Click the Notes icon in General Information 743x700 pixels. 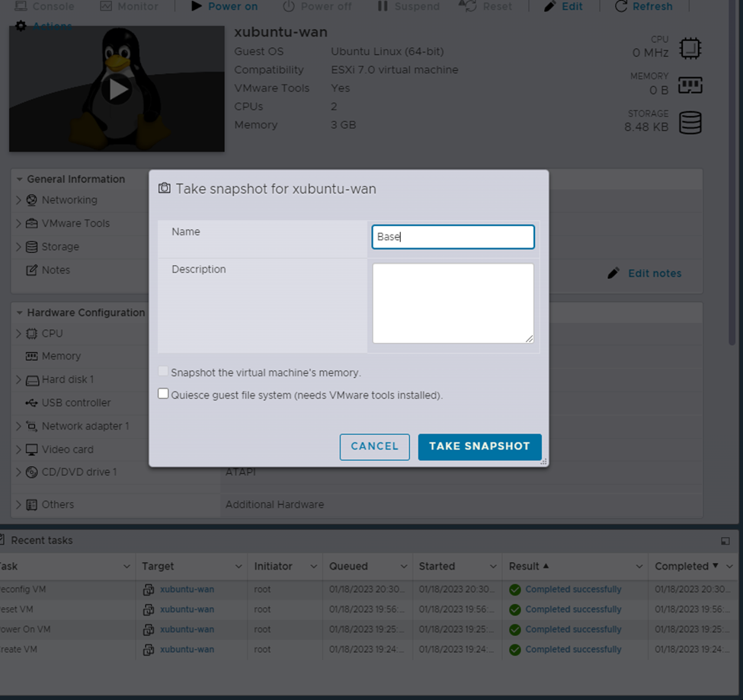click(31, 270)
